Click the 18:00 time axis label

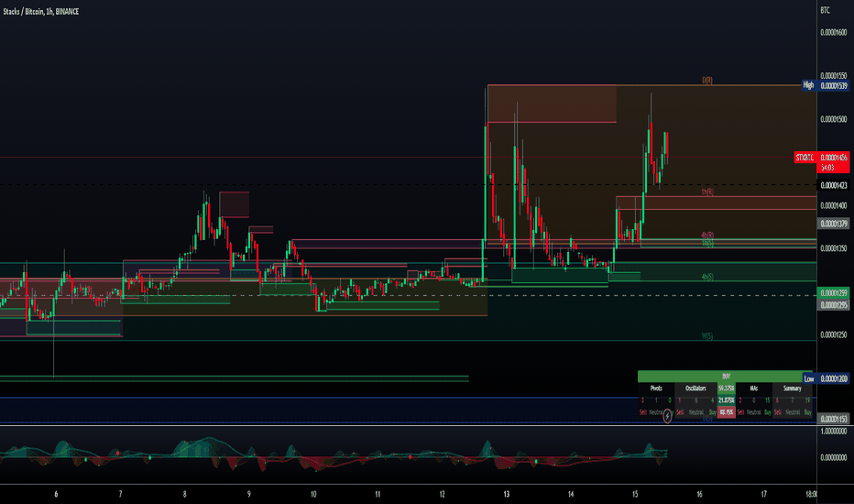[811, 495]
